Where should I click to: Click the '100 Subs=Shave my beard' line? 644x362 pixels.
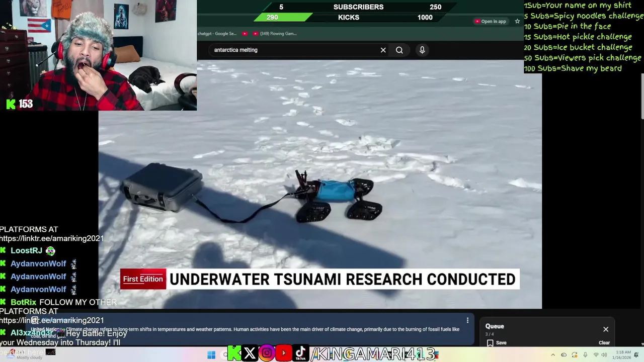pyautogui.click(x=573, y=68)
